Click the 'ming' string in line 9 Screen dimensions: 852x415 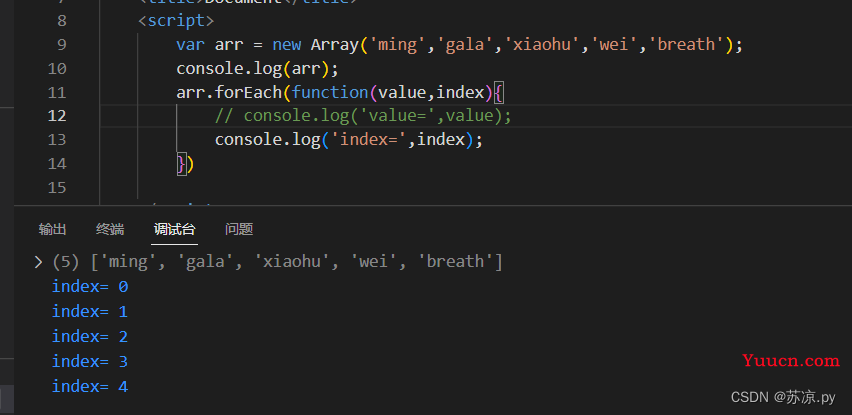click(398, 45)
